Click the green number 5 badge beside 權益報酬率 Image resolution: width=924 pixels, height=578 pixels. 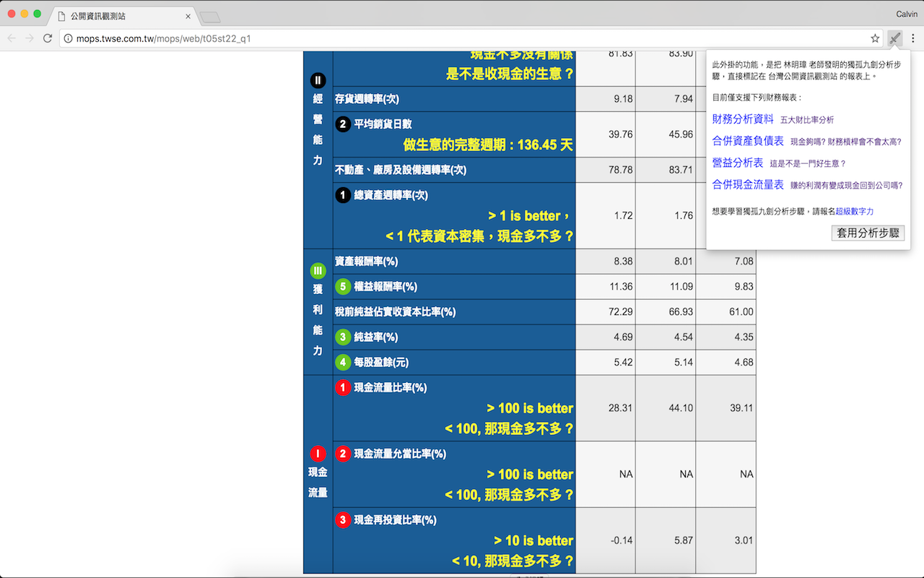343,287
